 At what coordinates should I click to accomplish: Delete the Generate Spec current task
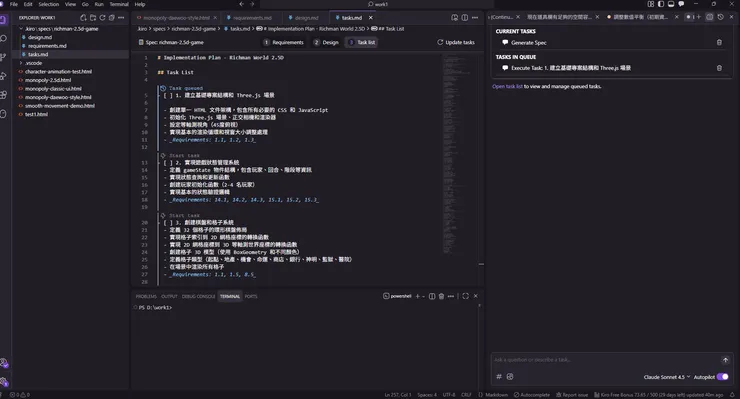[x=719, y=42]
